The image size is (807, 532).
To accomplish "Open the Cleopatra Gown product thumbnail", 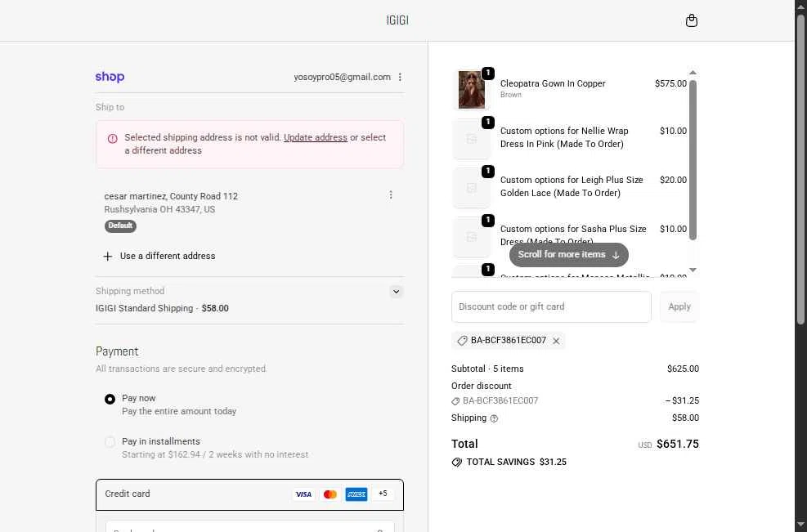I will click(x=471, y=90).
